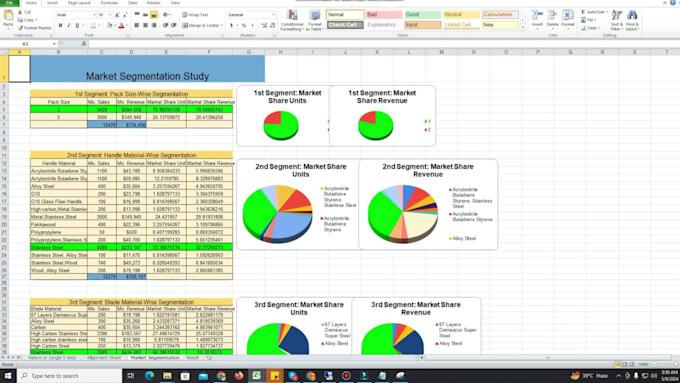Open Font dialog launcher

[128, 35]
